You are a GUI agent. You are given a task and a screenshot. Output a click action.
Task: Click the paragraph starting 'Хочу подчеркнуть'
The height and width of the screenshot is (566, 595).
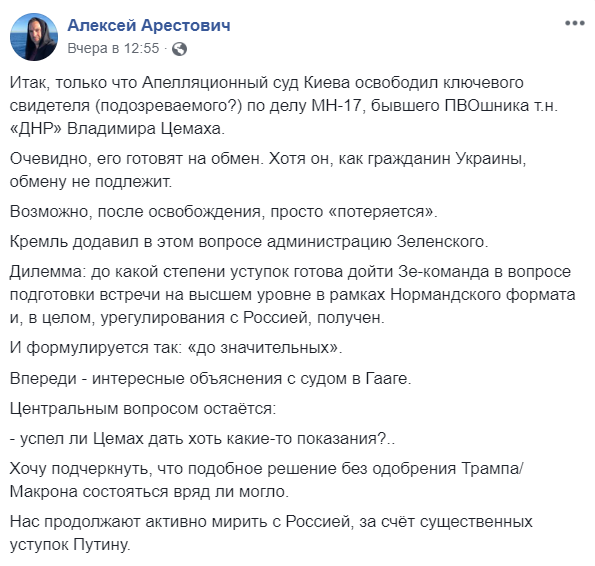pyautogui.click(x=266, y=480)
